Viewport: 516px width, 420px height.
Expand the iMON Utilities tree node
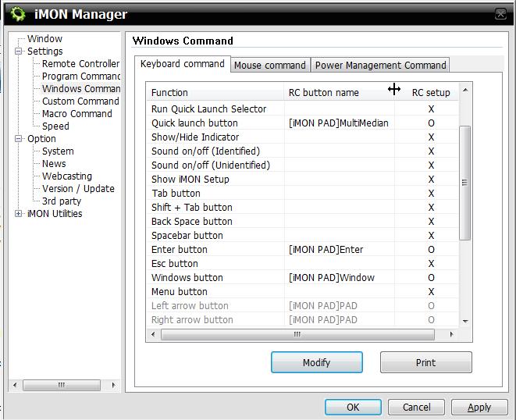(19, 214)
